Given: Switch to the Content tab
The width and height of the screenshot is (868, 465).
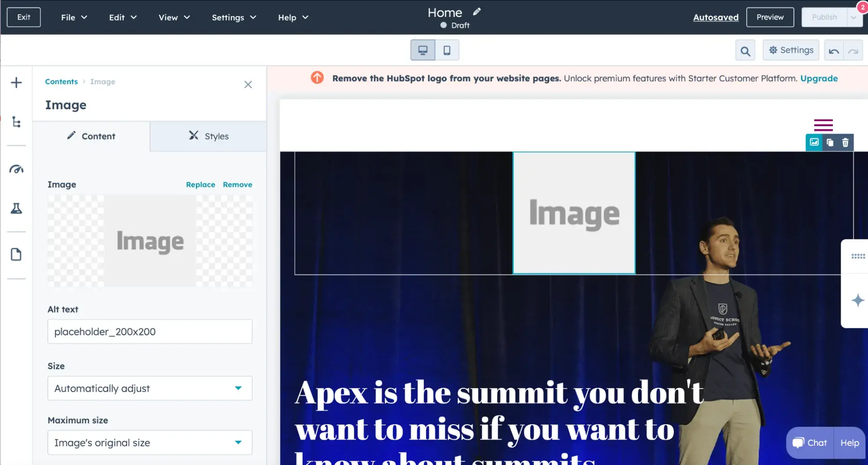Looking at the screenshot, I should coord(91,136).
